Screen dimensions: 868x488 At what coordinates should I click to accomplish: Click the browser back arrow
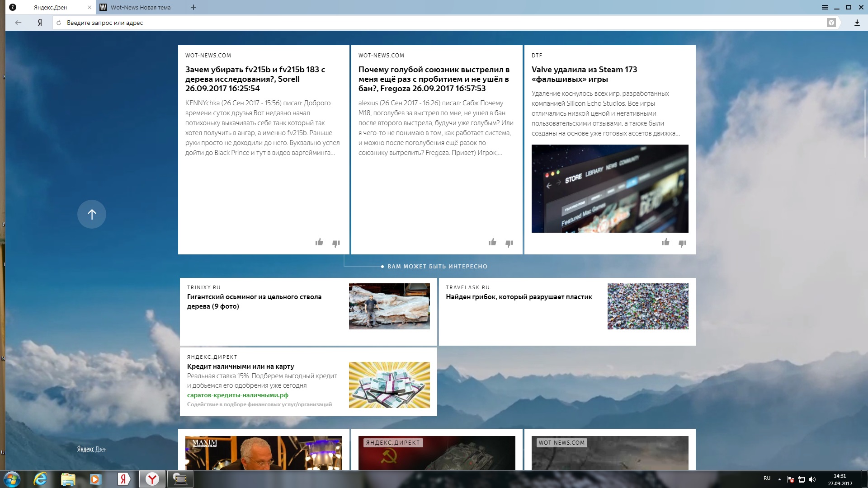(x=18, y=23)
